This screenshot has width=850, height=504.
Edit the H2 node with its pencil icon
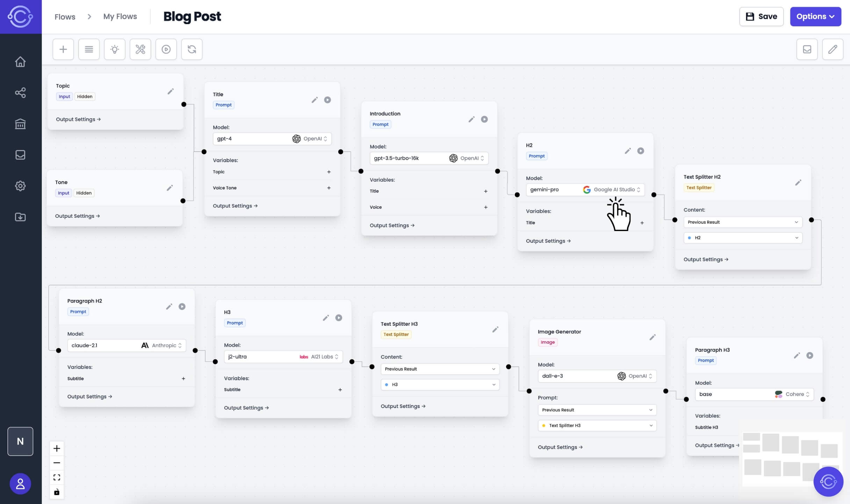pos(627,151)
